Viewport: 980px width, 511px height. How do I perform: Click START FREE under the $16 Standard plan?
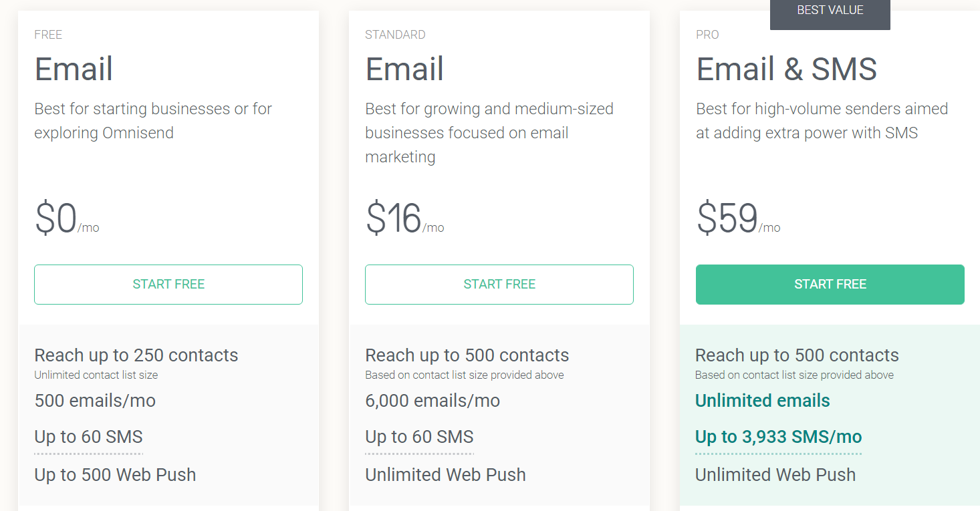point(499,285)
